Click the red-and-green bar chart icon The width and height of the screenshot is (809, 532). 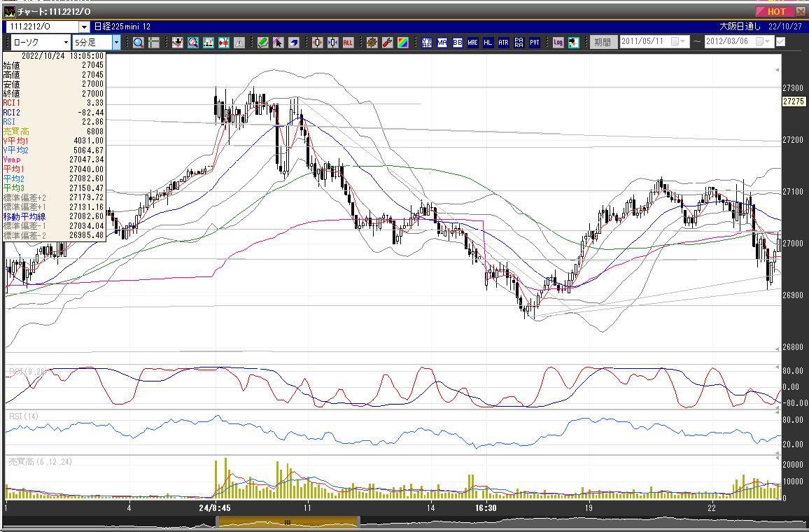click(x=209, y=42)
